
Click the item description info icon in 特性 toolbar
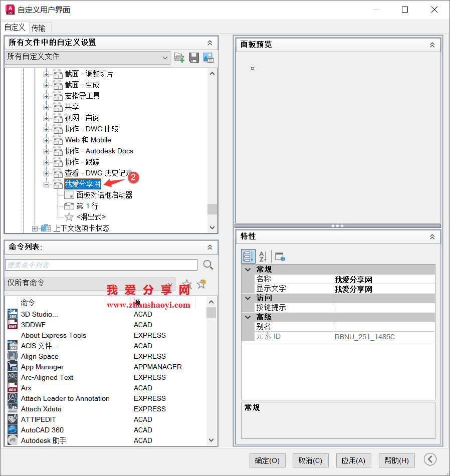[280, 256]
